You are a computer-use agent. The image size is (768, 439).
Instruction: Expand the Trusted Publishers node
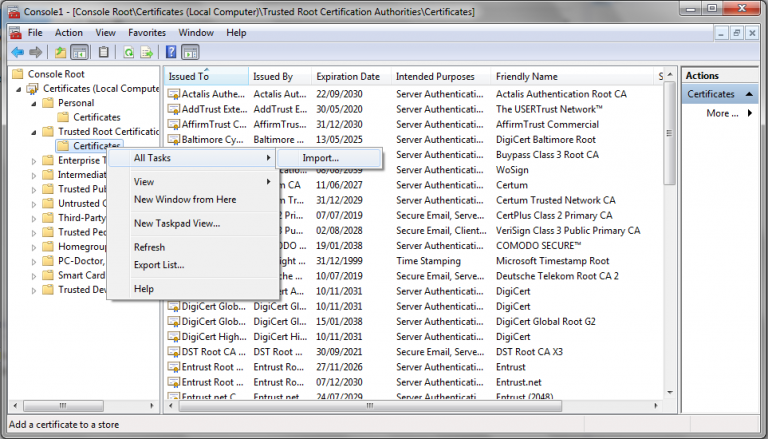coord(33,190)
